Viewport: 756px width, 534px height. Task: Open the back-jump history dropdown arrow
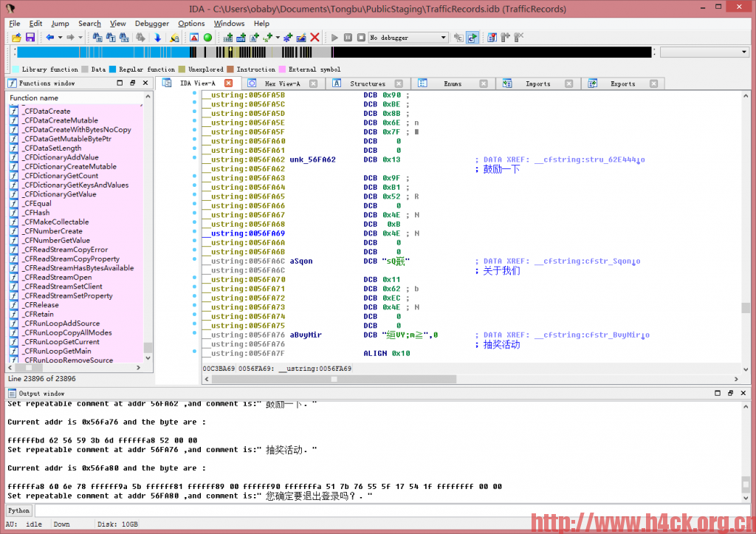point(60,38)
